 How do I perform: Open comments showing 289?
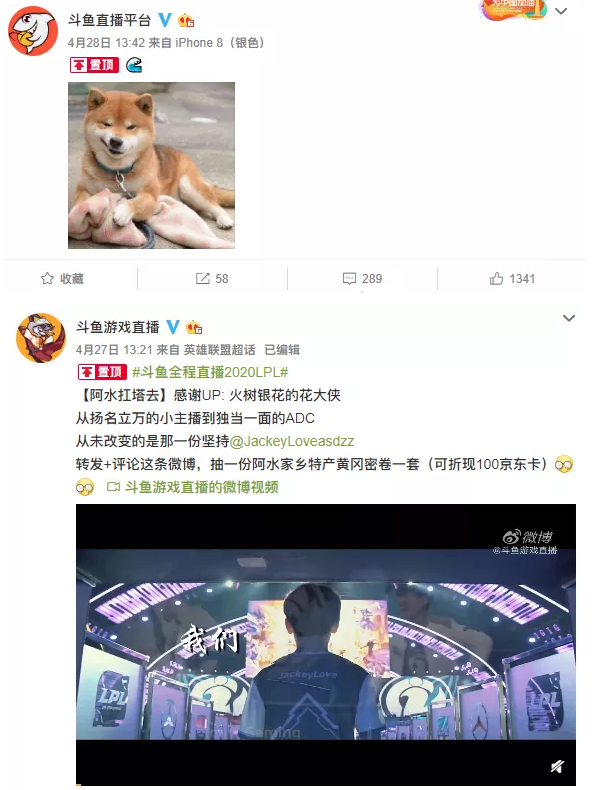click(362, 279)
